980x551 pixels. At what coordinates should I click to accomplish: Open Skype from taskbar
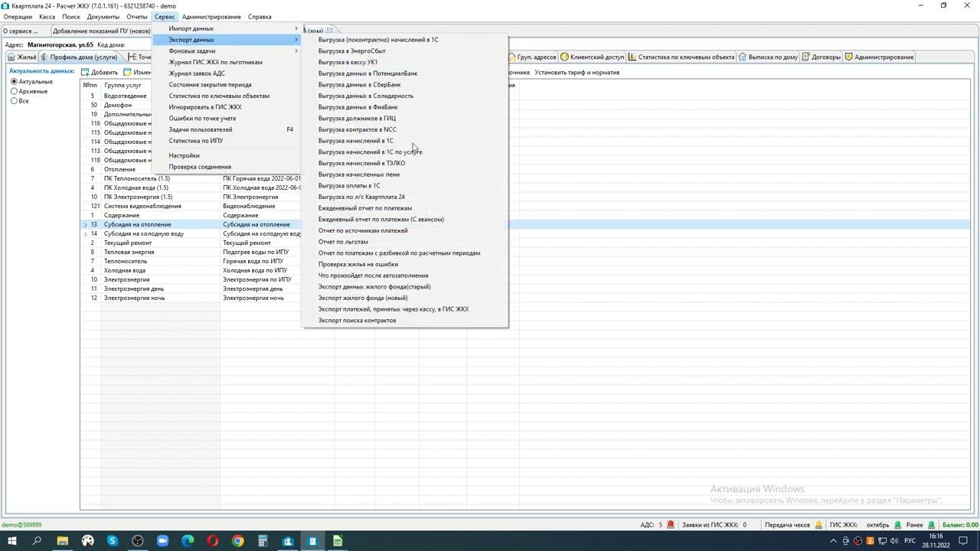(x=113, y=541)
